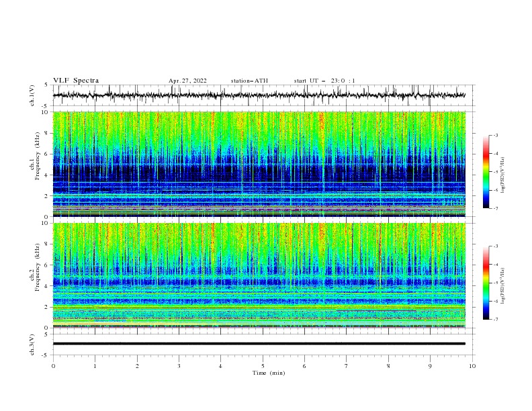Click the ch.2 colorbar "log(PSD)(V²/Hz)" label
Viewport: 532px width, 411px height.
(502, 286)
